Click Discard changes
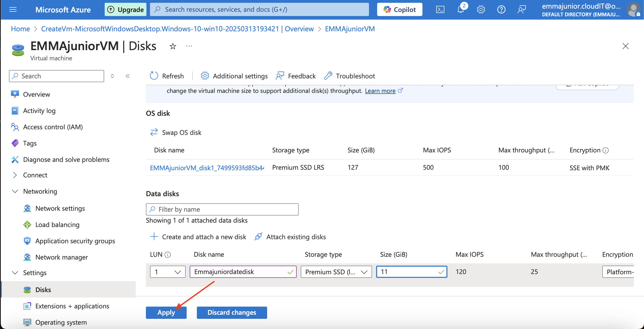The image size is (644, 329). pyautogui.click(x=232, y=312)
